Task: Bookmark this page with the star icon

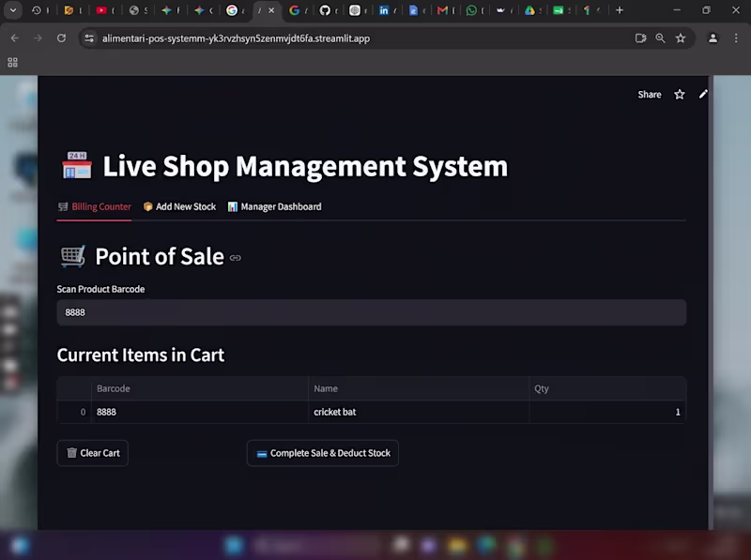Action: coord(681,38)
